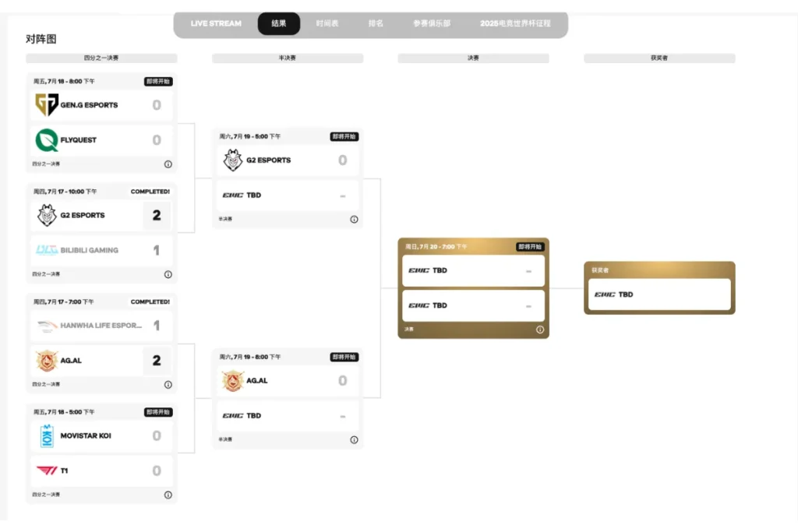Viewport: 798px width, 532px height.
Task: View info icon on G2 Esports semifinal card
Action: pos(355,220)
